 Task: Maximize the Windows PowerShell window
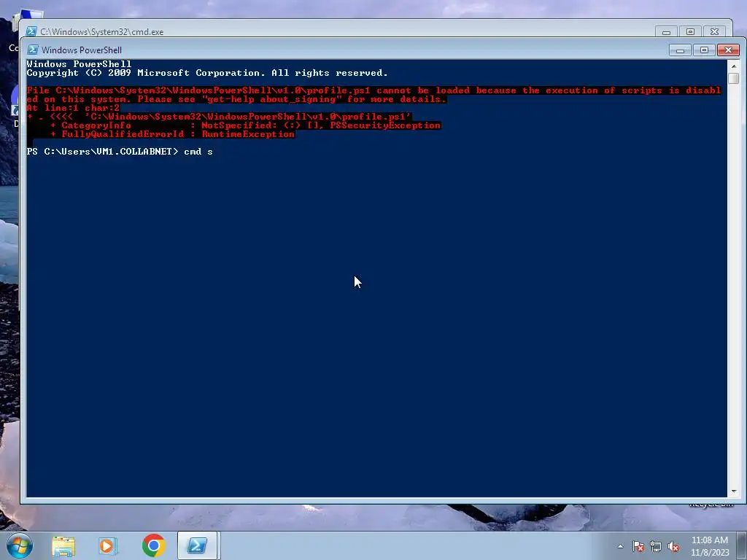pos(704,50)
